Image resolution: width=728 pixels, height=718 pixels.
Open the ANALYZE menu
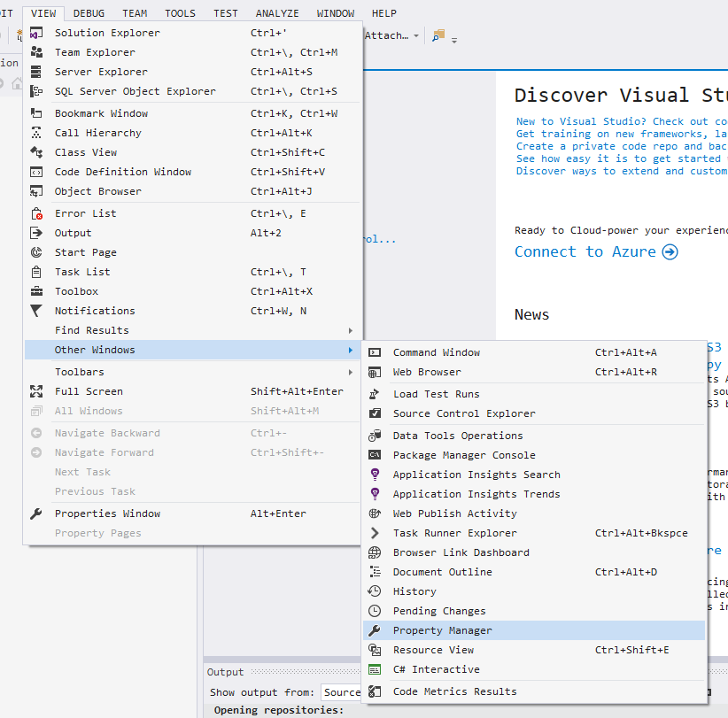(277, 13)
